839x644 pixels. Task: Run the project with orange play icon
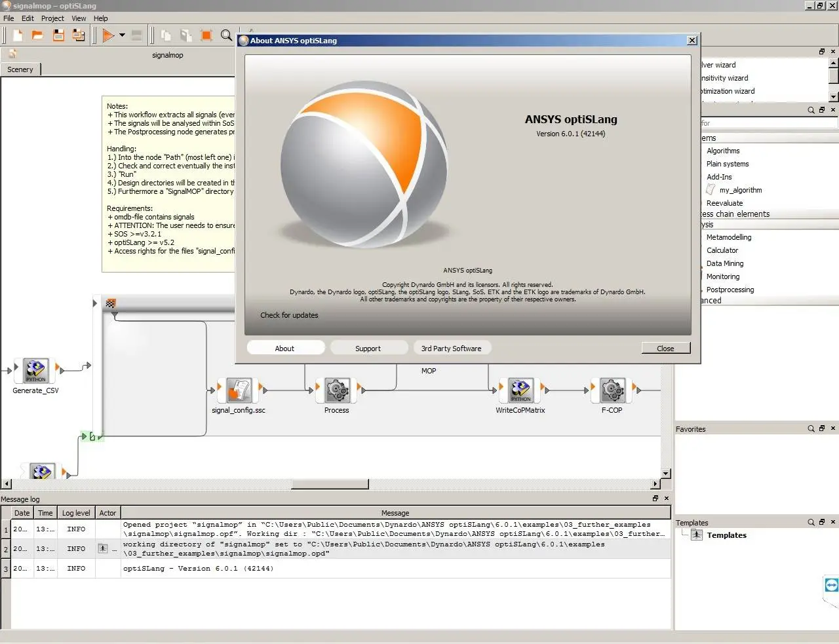pos(108,35)
